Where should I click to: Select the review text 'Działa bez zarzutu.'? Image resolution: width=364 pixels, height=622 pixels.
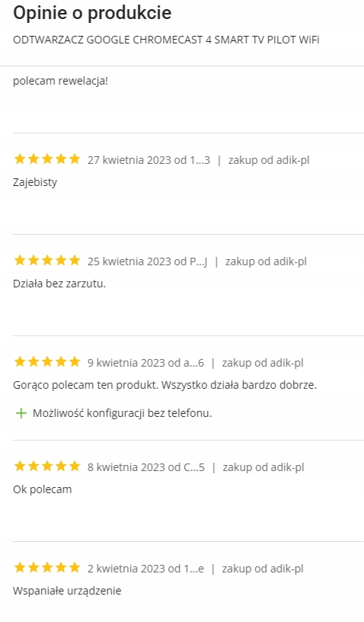coord(59,284)
